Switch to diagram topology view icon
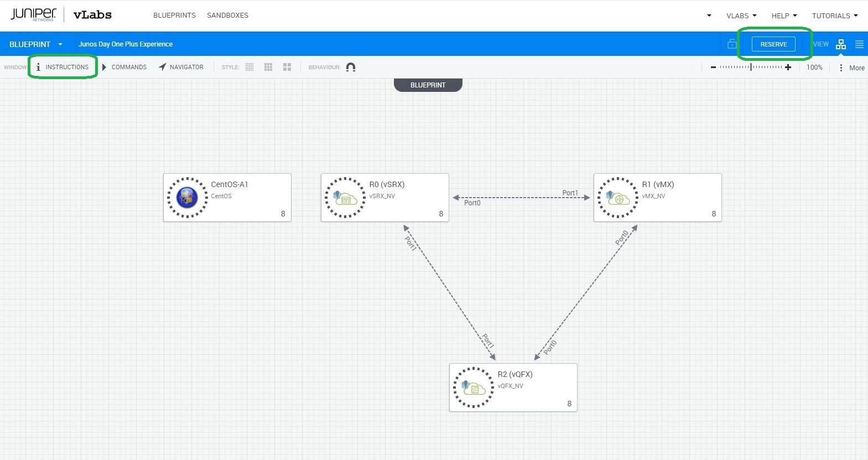Screen dimensions: 868x460 [x=841, y=44]
